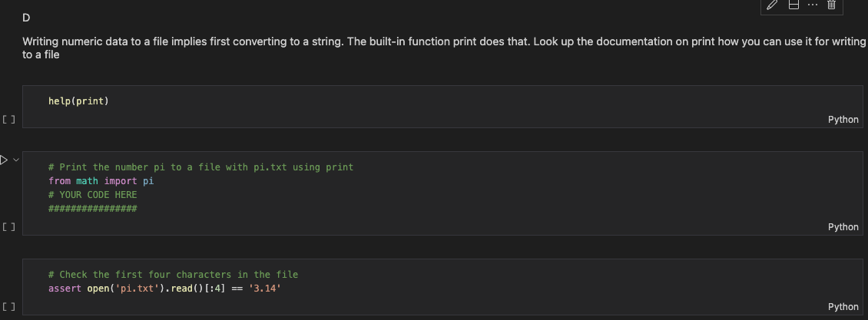The height and width of the screenshot is (320, 868).
Task: Click Python language label of assert cell
Action: [843, 306]
